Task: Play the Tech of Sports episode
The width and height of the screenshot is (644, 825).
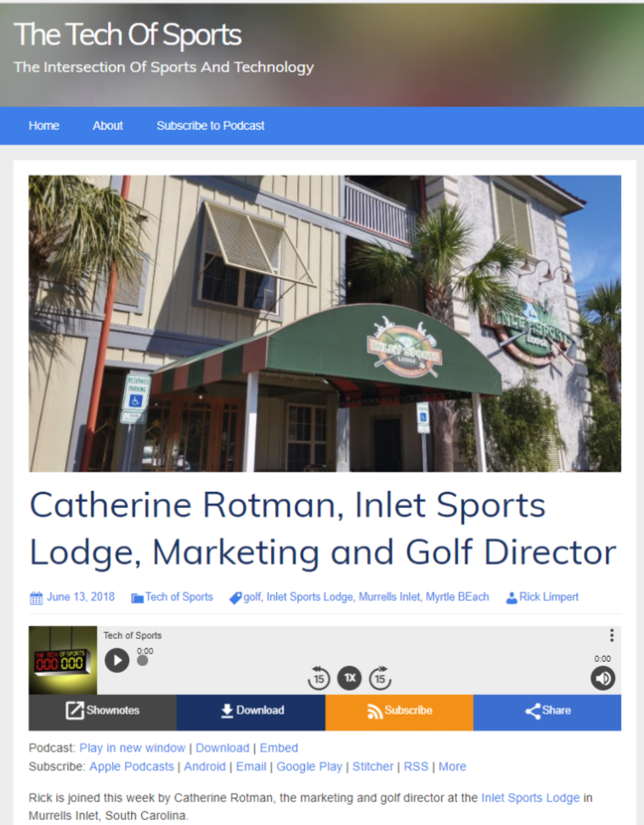Action: pos(116,660)
